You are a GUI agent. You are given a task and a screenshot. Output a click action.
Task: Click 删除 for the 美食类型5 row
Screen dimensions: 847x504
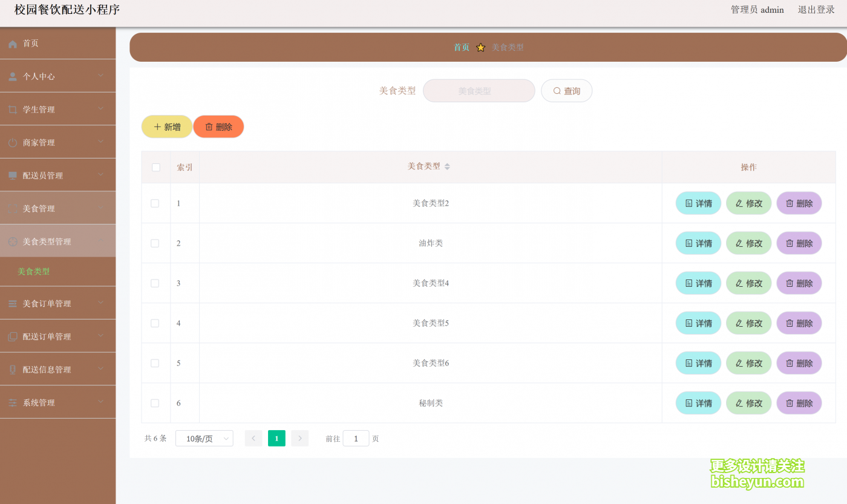coord(799,323)
